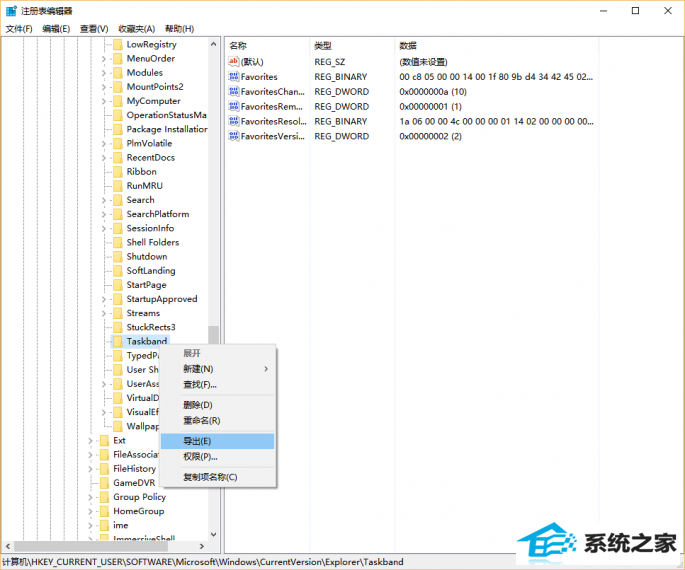Open the 编辑(E) menu
This screenshot has width=685, height=570.
pos(56,29)
